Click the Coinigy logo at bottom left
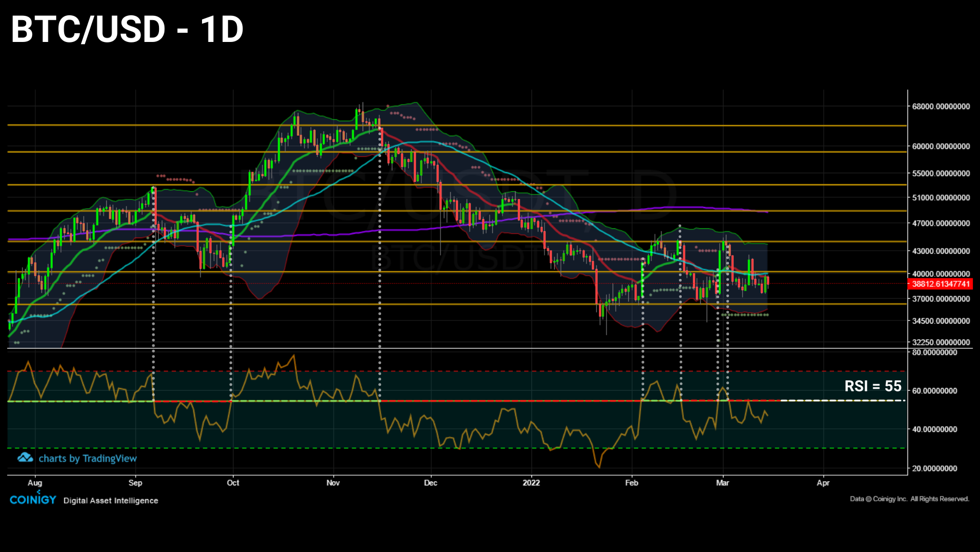This screenshot has width=980, height=552. pyautogui.click(x=32, y=500)
